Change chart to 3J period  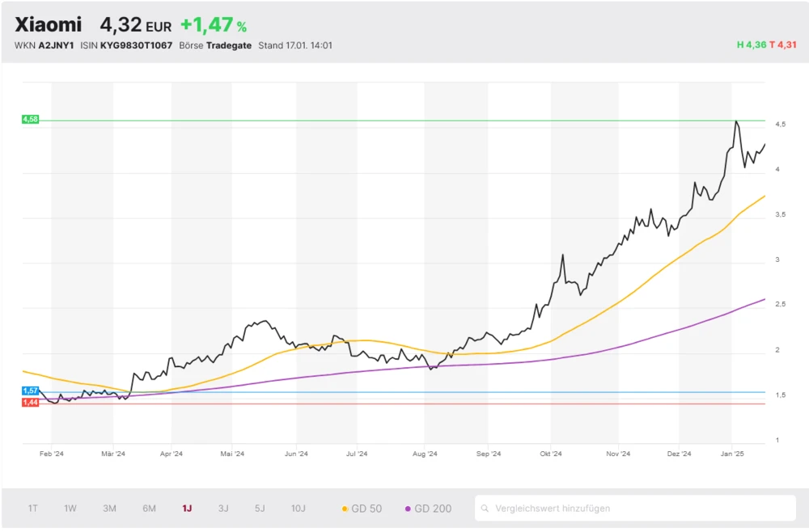point(223,509)
